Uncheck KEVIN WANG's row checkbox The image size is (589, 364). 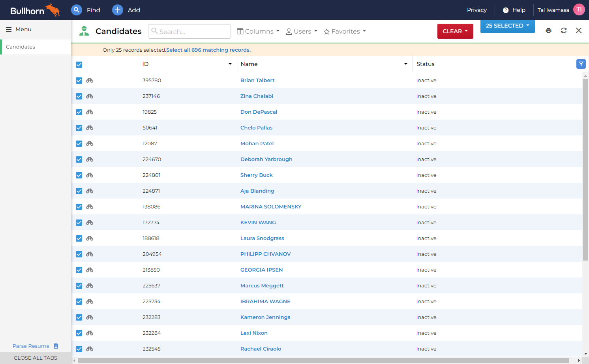[x=79, y=223]
